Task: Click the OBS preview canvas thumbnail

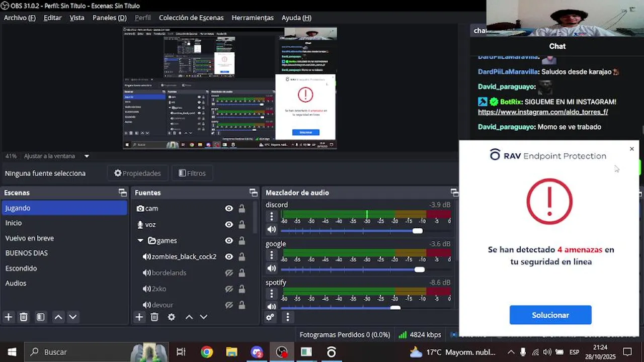Action: tap(230, 88)
